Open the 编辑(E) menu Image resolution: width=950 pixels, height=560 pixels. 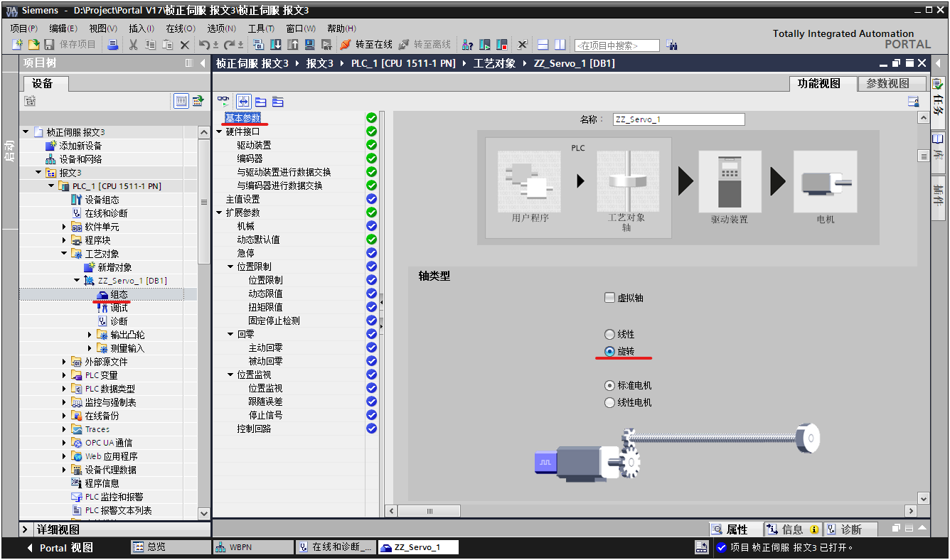63,28
